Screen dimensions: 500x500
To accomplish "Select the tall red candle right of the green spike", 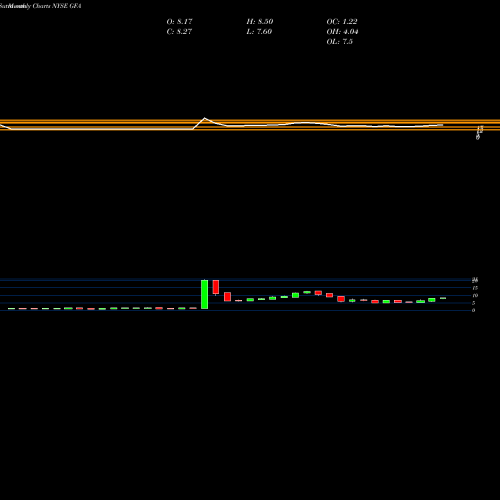I will 216,287.
